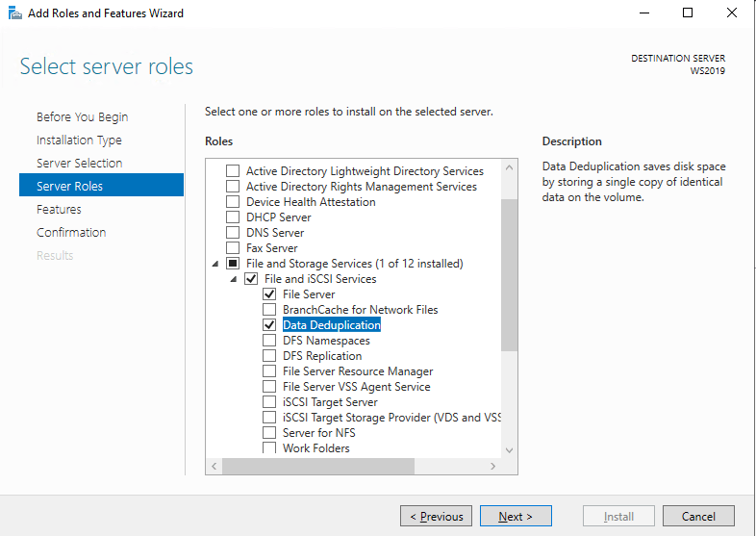Click the roles list scroll down arrow
Screen dimensions: 756x536
coord(509,450)
